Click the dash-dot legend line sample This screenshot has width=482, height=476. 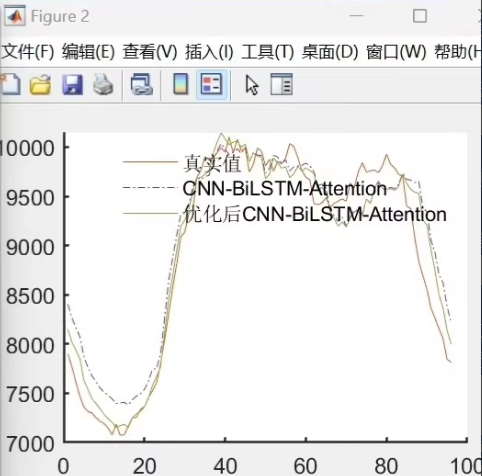coord(150,188)
